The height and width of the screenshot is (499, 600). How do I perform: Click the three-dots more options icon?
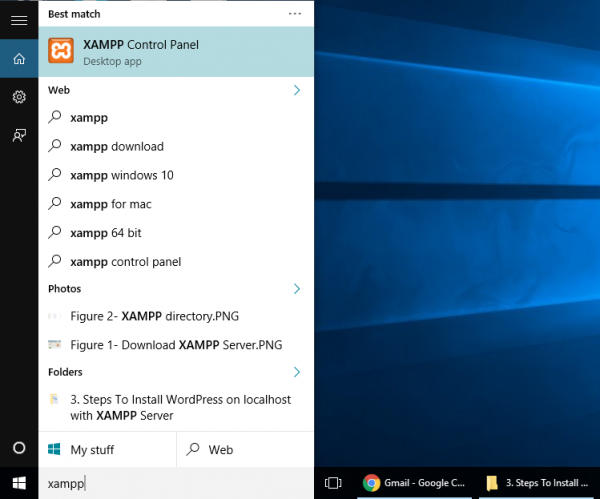pos(295,14)
